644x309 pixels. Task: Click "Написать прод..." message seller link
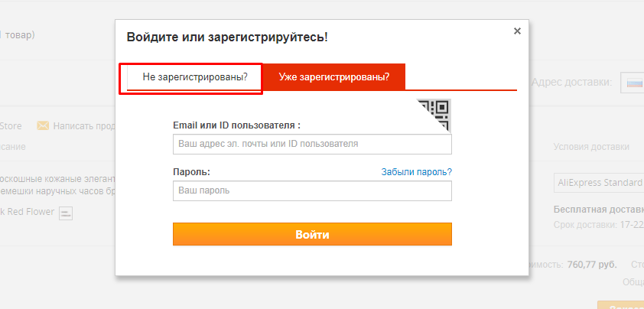click(x=84, y=125)
